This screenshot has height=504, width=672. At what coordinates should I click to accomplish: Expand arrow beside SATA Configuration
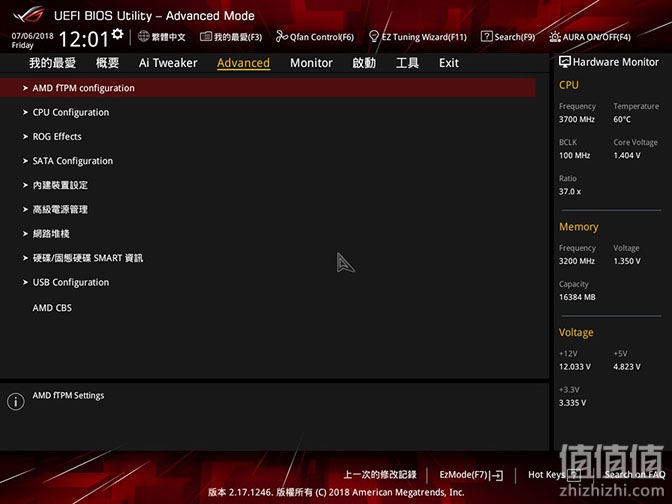25,161
